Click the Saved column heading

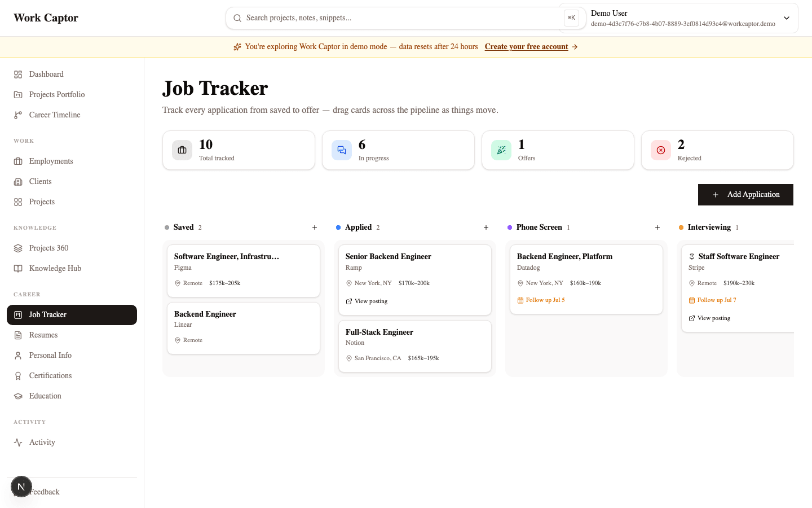pos(184,227)
